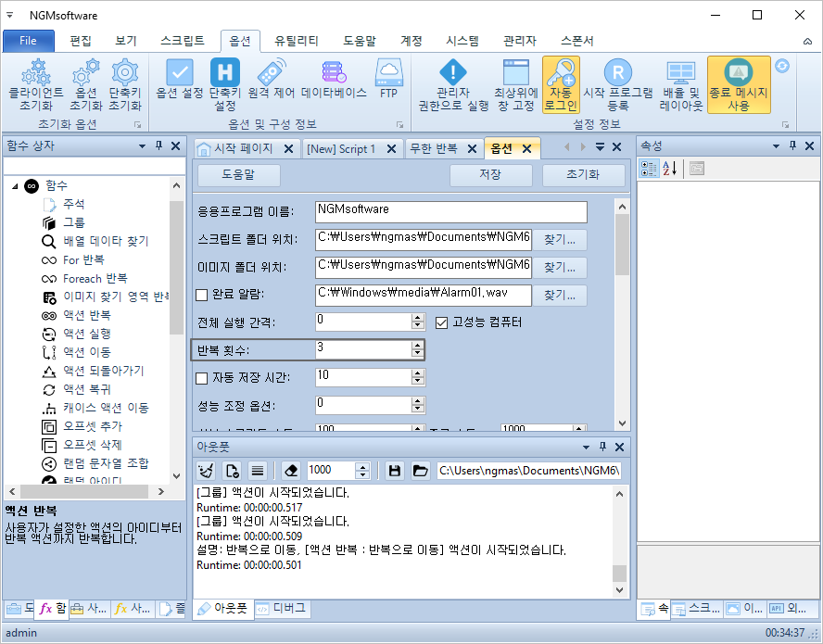The width and height of the screenshot is (823, 644).
Task: Decrease 전체 실행 간격 spinner down
Action: (x=418, y=326)
